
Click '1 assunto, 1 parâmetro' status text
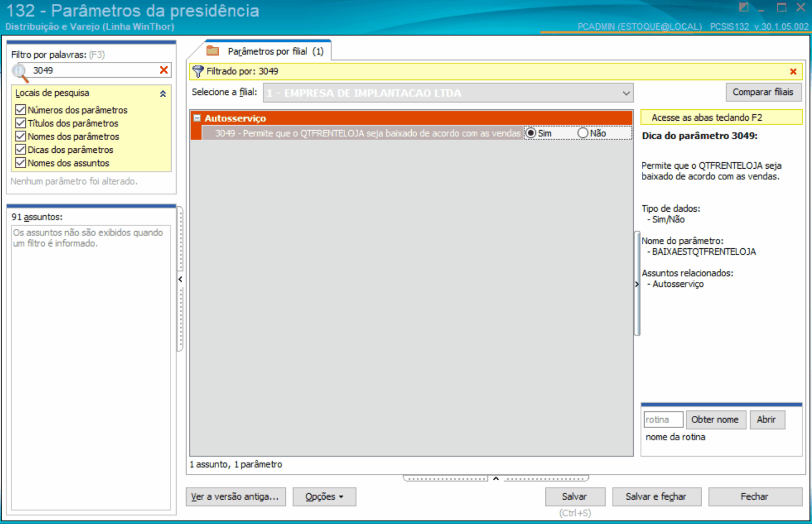point(236,464)
